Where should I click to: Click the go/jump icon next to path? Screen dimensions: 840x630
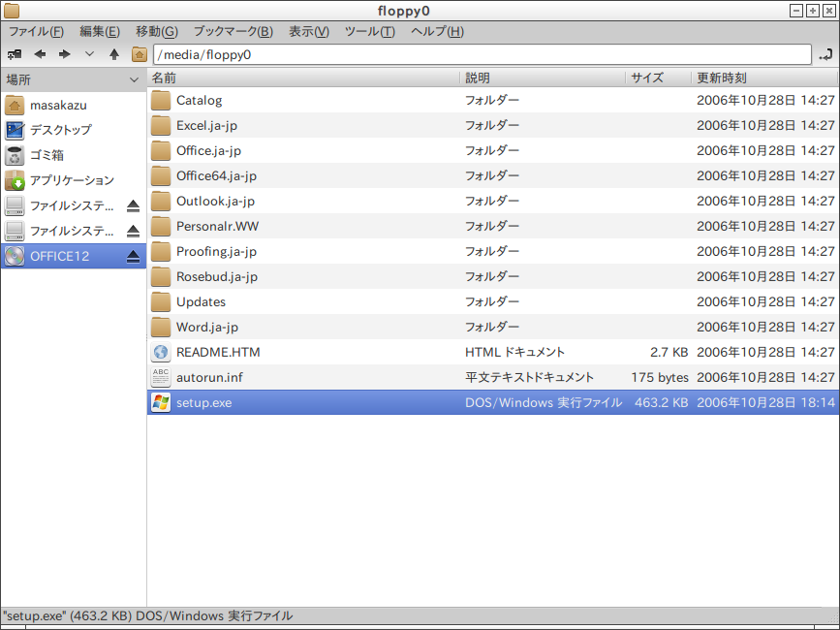[825, 54]
